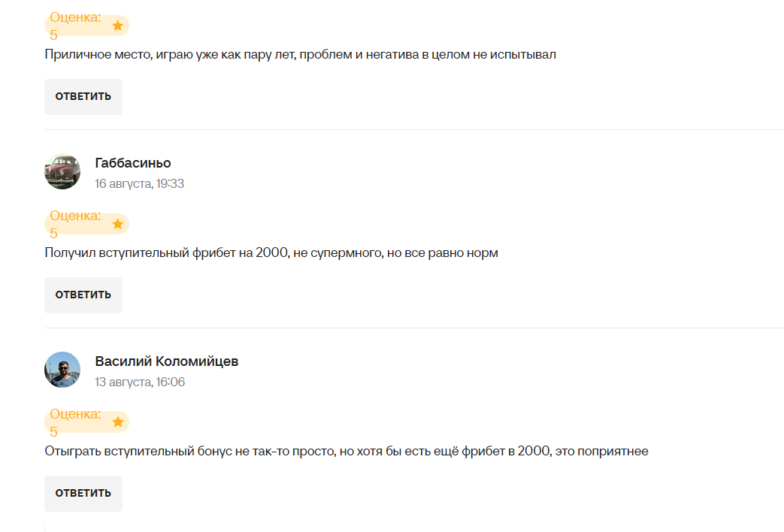Click ОТВЕТИТЬ under Габбасиньо's review
The width and height of the screenshot is (784, 532).
pyautogui.click(x=83, y=295)
